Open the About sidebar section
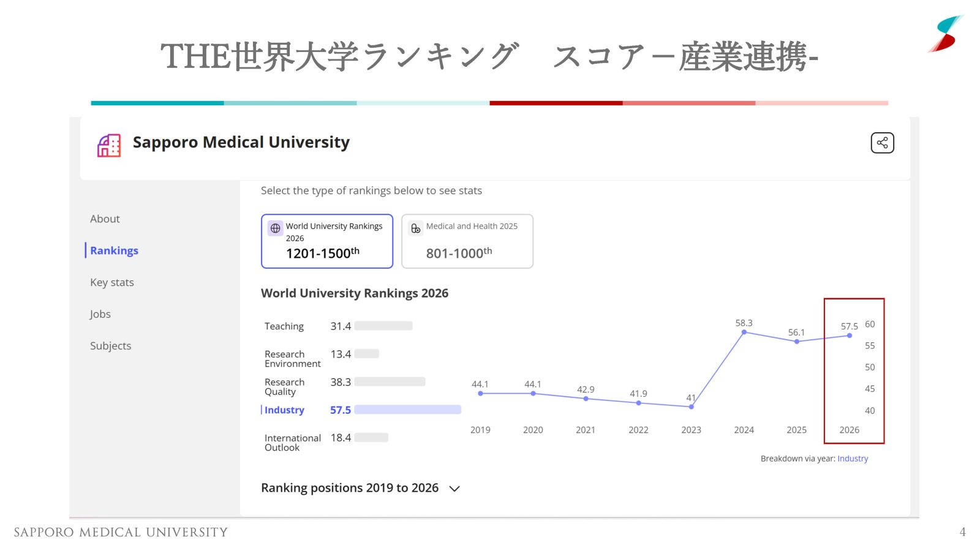The height and width of the screenshot is (551, 980). point(105,219)
